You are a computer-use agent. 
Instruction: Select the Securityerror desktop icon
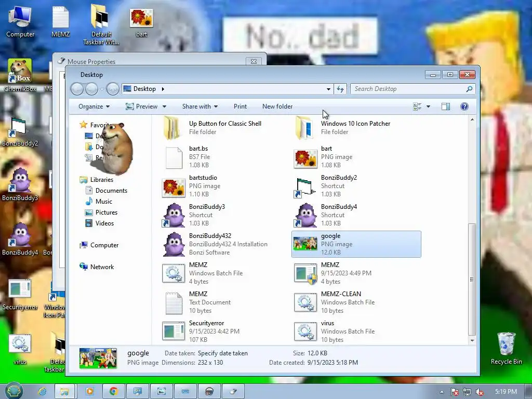tap(20, 295)
